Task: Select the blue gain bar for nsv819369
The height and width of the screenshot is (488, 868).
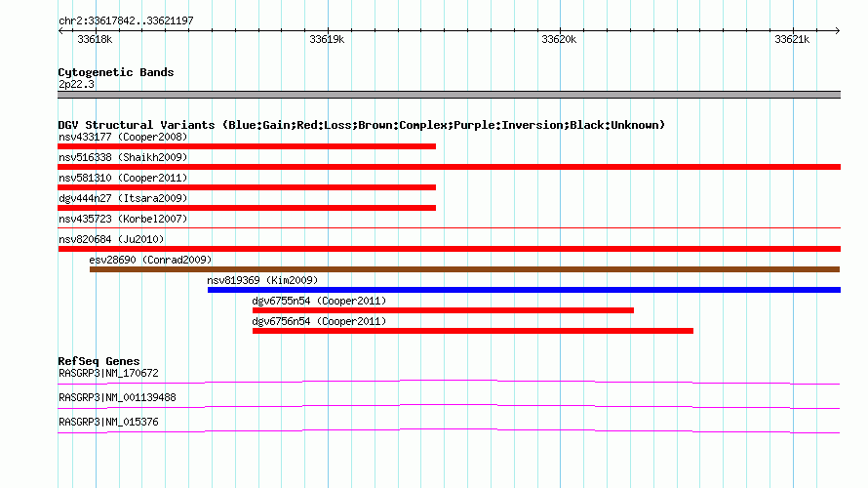Action: coord(525,290)
